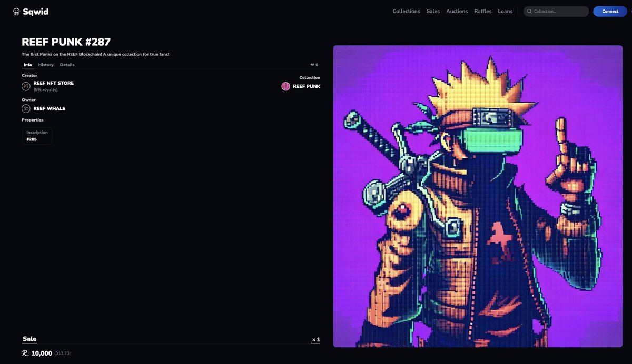Image resolution: width=632 pixels, height=364 pixels.
Task: Click the 10,000 price value
Action: coord(42,353)
